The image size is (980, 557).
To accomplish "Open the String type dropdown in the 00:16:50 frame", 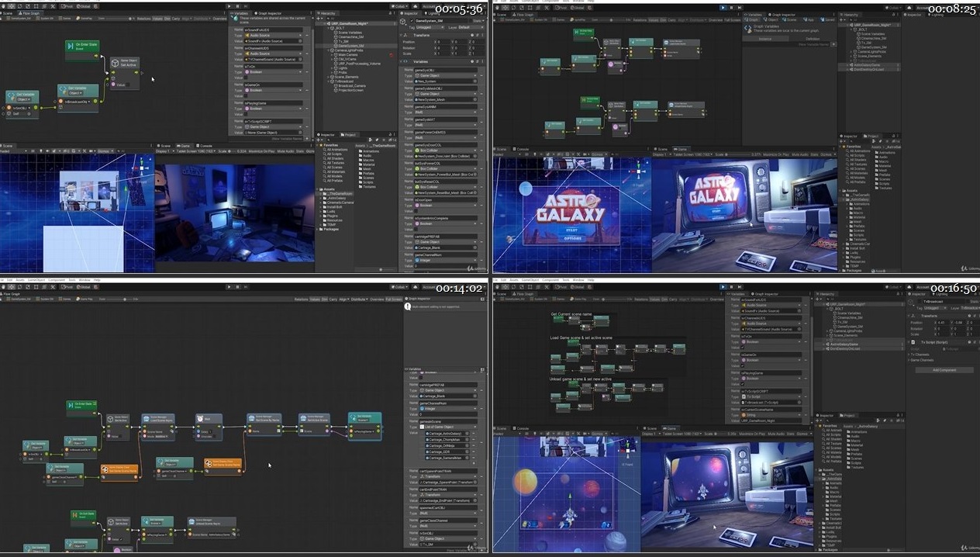I will [771, 415].
